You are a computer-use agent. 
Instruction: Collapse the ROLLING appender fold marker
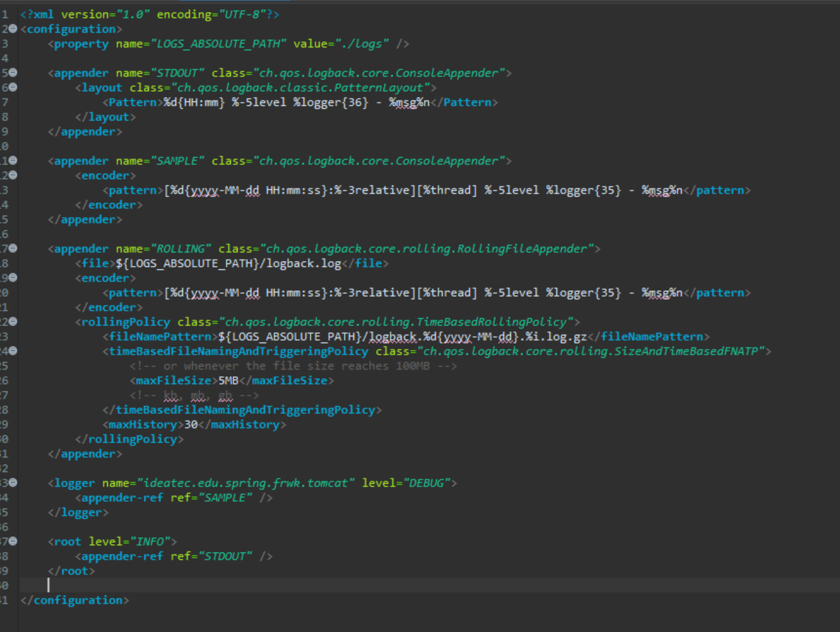(x=13, y=249)
